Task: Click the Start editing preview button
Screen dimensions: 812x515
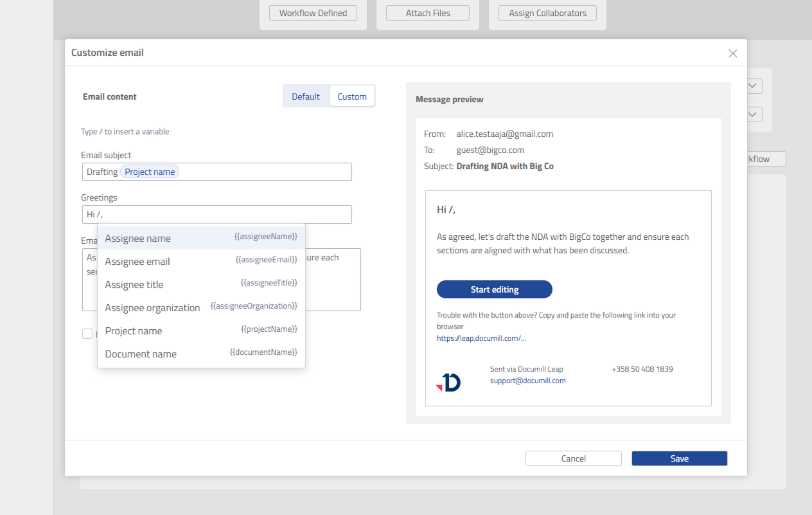Action: (495, 289)
